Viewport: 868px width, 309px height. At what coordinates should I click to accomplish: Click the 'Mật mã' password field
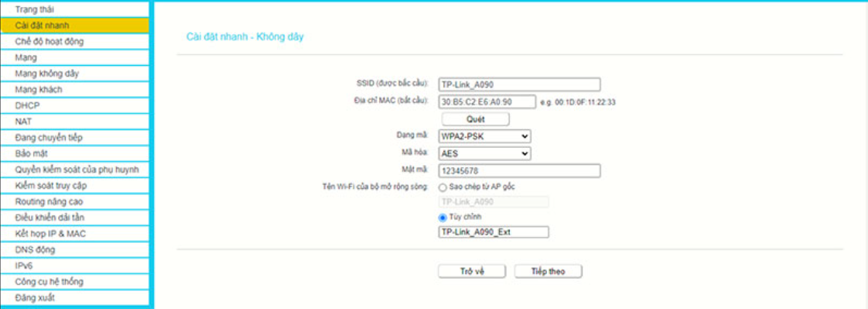(519, 170)
